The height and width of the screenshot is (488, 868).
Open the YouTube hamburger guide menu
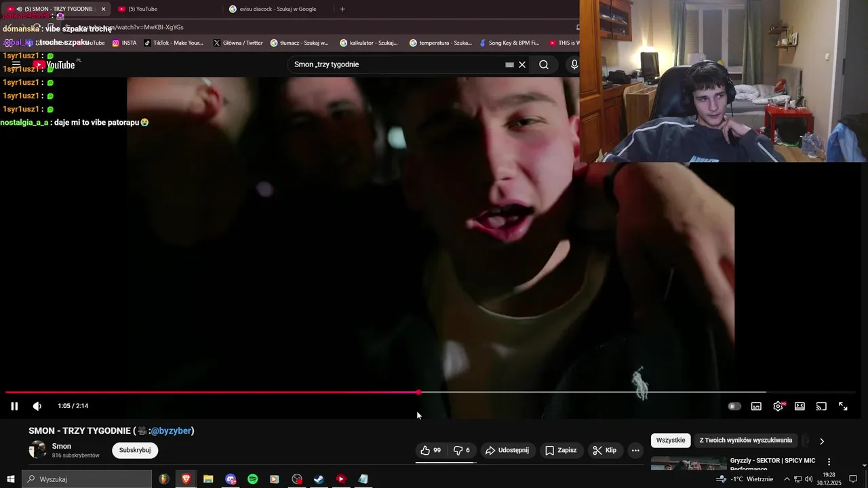[16, 64]
